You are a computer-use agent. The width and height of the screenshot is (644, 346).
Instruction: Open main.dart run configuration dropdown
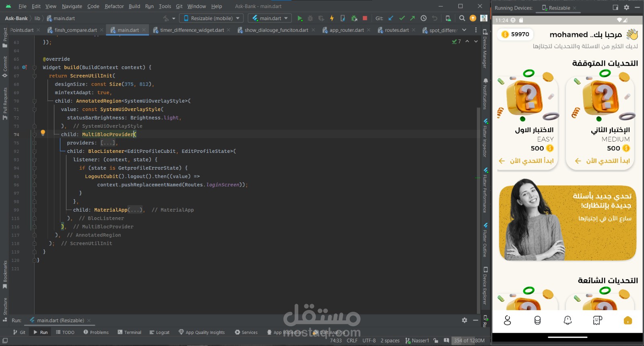pos(270,18)
